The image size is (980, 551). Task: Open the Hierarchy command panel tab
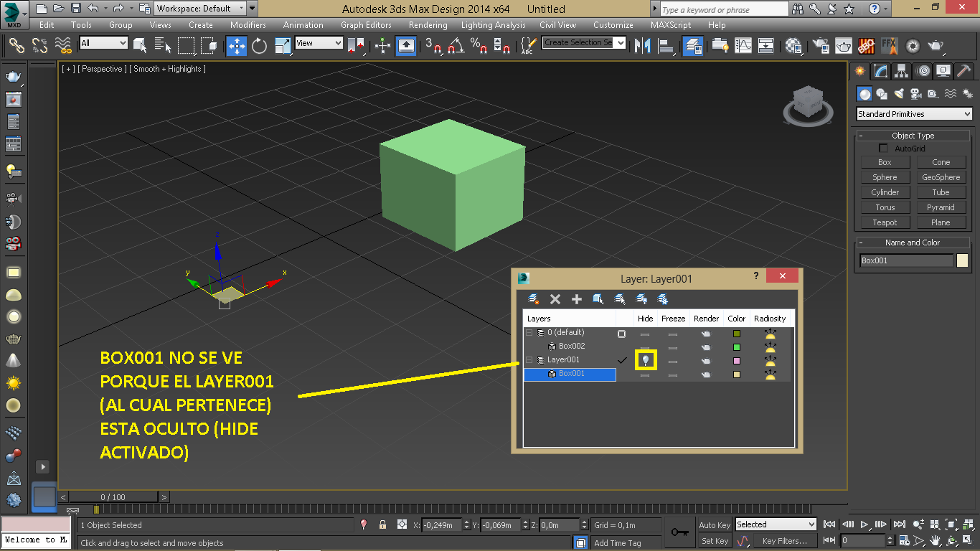[x=901, y=71]
